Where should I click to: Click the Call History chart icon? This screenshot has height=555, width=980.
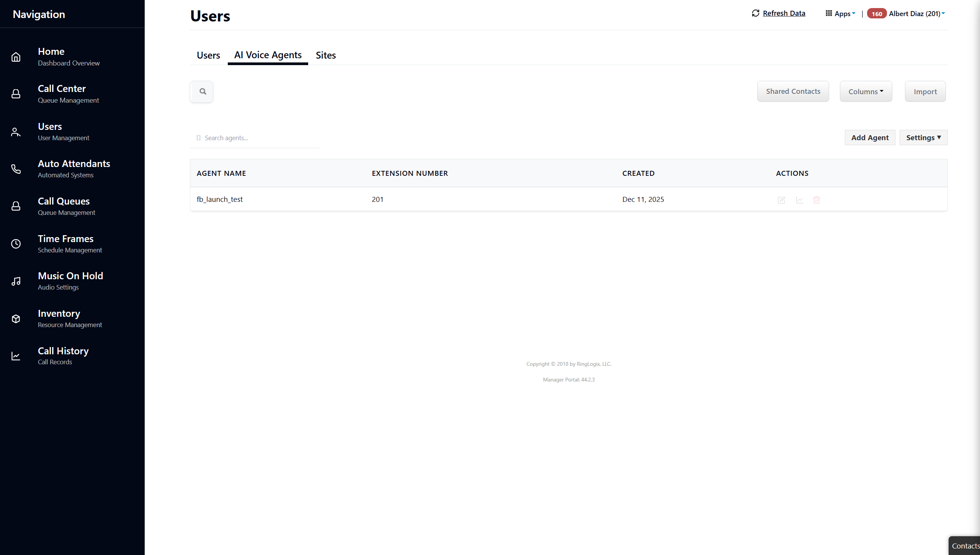[x=16, y=356]
